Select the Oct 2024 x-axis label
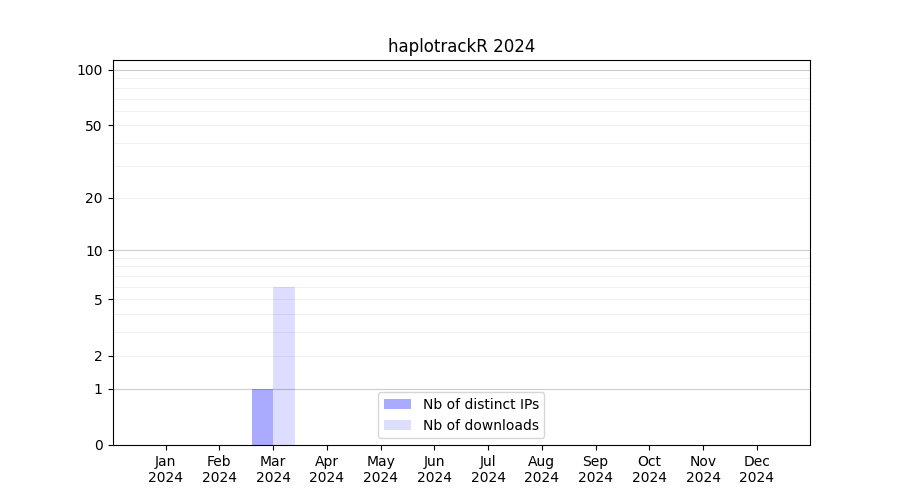This screenshot has height=500, width=900. pyautogui.click(x=649, y=469)
